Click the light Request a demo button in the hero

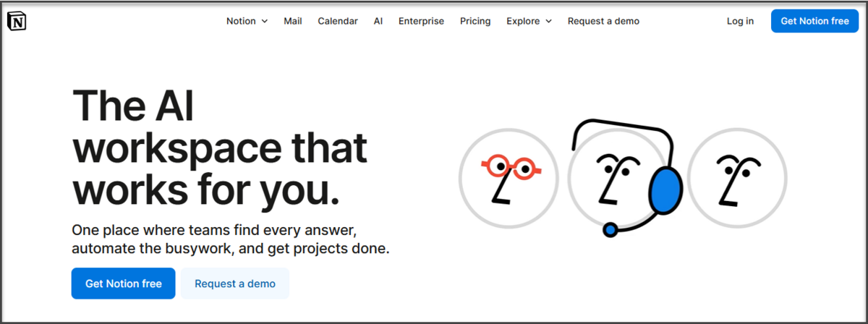(x=235, y=283)
